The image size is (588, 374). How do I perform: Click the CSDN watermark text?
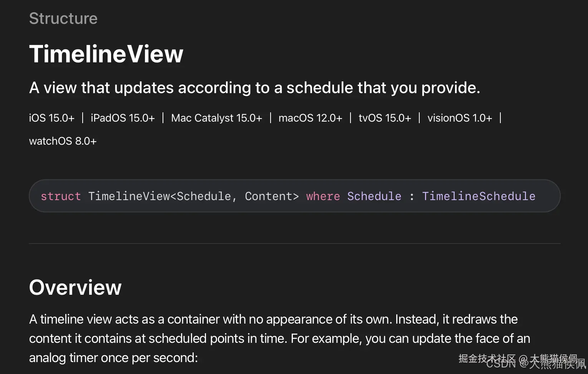501,363
